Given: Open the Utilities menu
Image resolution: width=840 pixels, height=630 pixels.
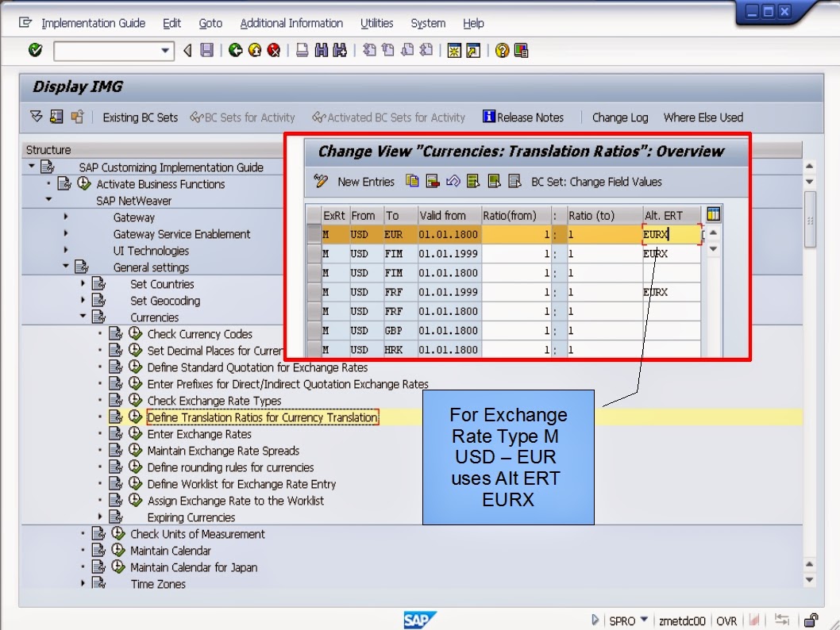Looking at the screenshot, I should (x=377, y=24).
